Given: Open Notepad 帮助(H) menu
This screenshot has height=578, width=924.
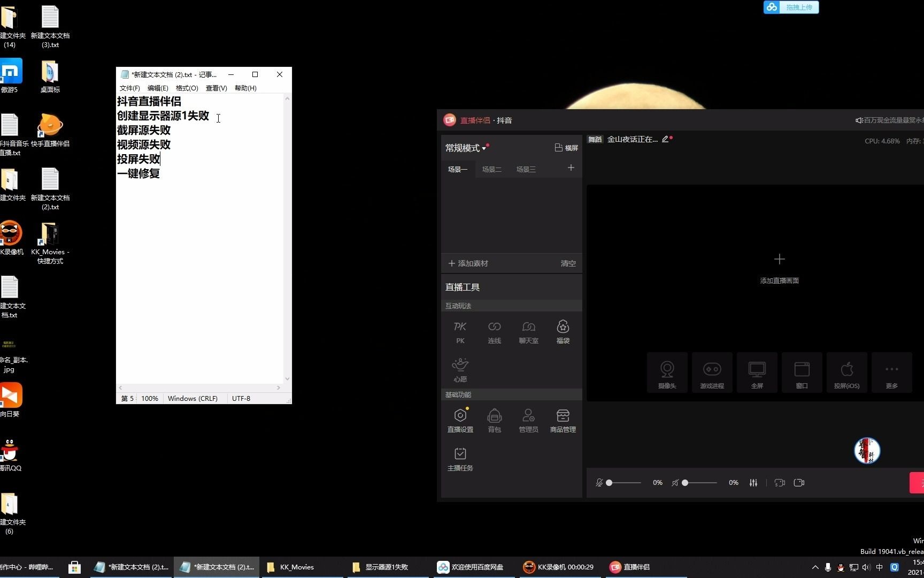Looking at the screenshot, I should point(245,88).
